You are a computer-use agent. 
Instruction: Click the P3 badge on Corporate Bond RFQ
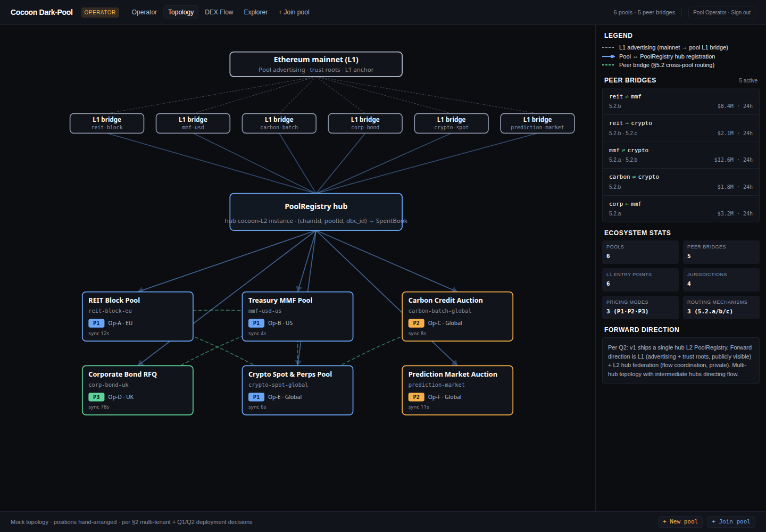pos(96,397)
